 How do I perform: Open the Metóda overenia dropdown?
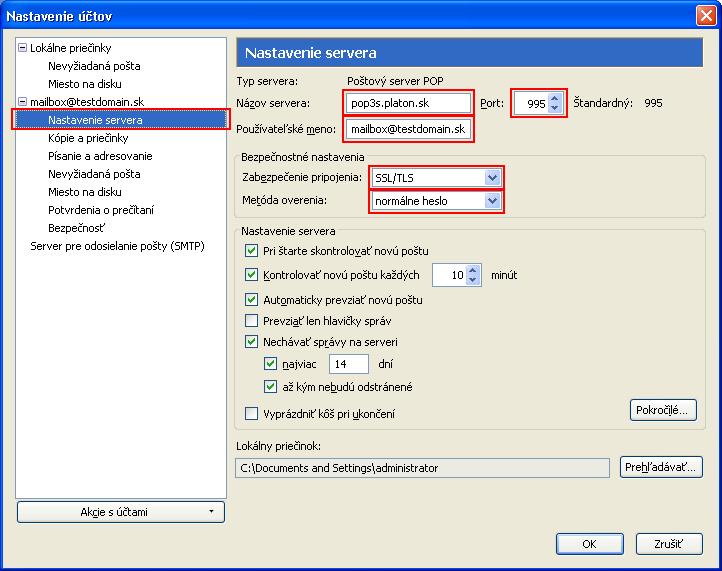tap(491, 201)
